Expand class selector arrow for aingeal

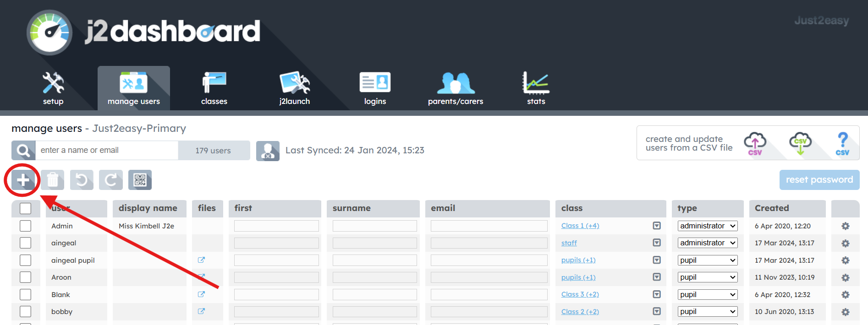657,243
